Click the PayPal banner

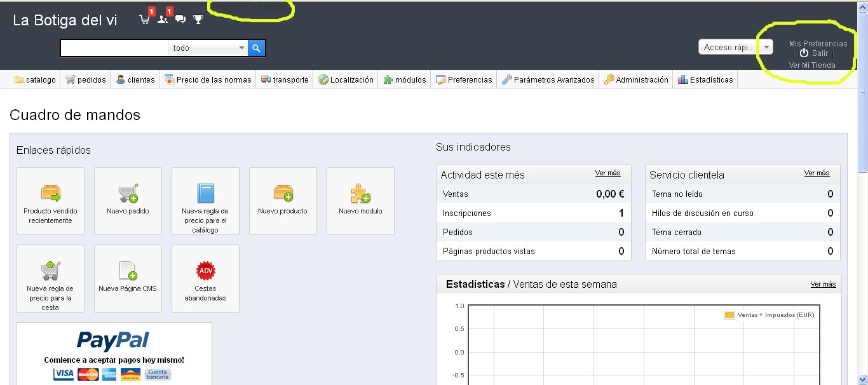tap(114, 353)
